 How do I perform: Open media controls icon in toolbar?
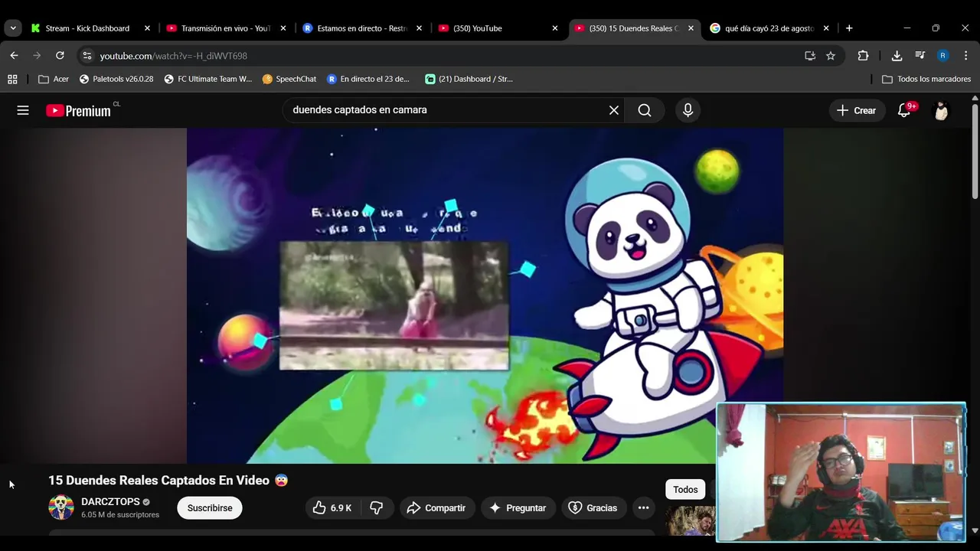(x=920, y=56)
